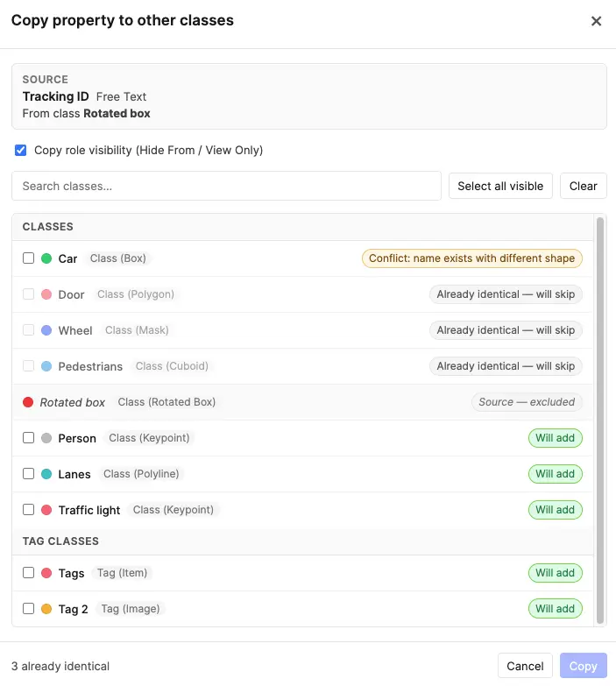The width and height of the screenshot is (616, 686).
Task: Click the disabled Wheel checkbox
Action: point(28,330)
